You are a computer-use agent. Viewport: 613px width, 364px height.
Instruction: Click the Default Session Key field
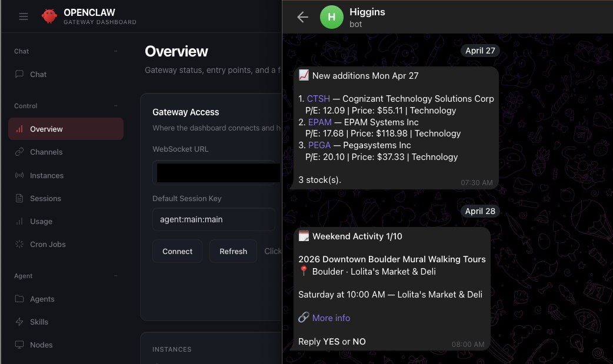214,219
